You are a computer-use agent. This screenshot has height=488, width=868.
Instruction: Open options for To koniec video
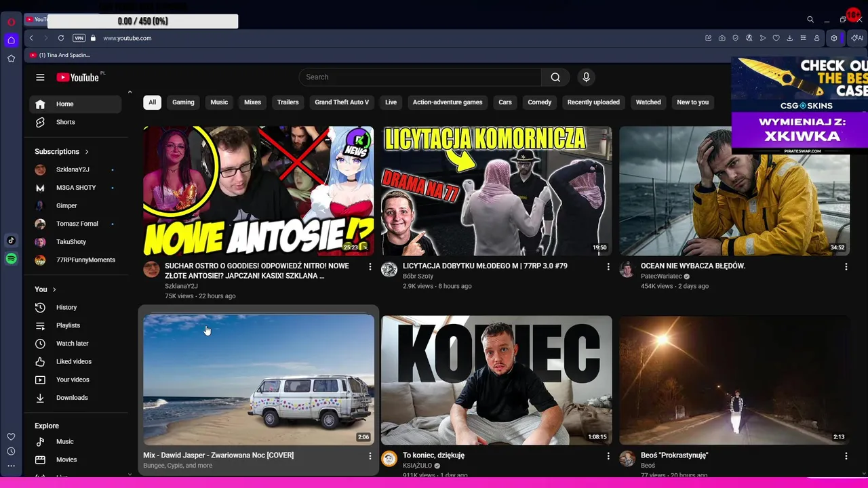(x=608, y=456)
